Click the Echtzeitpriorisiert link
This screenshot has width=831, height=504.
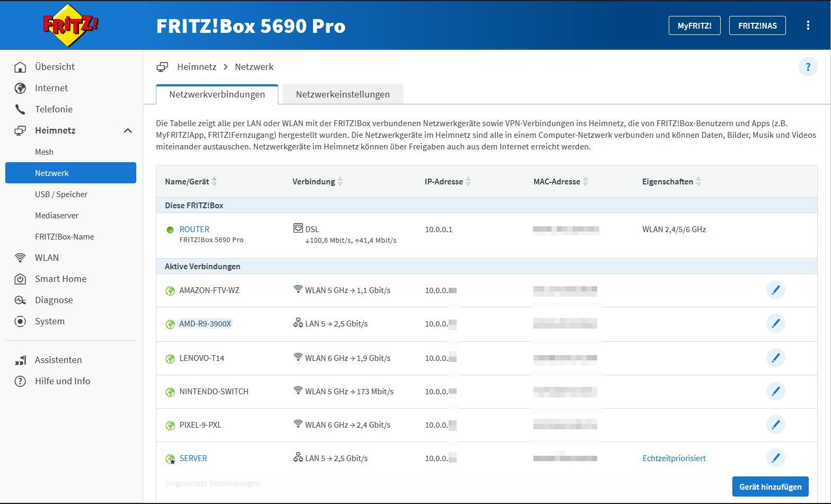[x=674, y=458]
